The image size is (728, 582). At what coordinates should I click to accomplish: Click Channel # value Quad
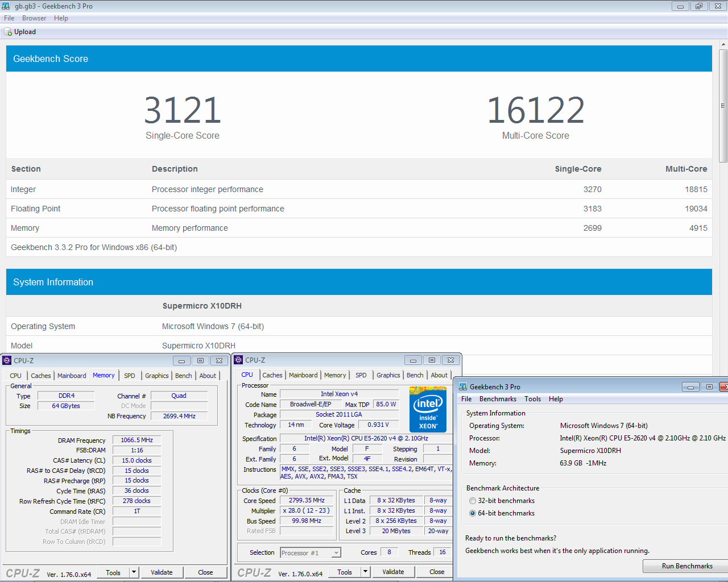[x=179, y=396]
